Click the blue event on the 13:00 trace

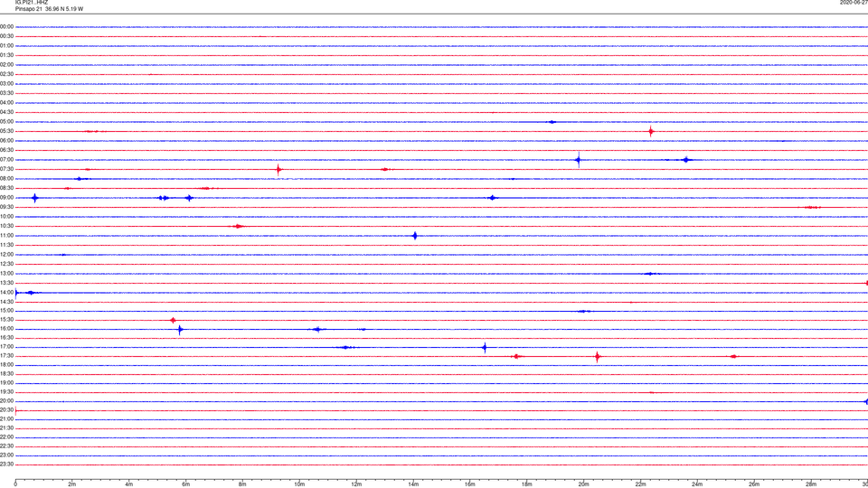click(652, 273)
